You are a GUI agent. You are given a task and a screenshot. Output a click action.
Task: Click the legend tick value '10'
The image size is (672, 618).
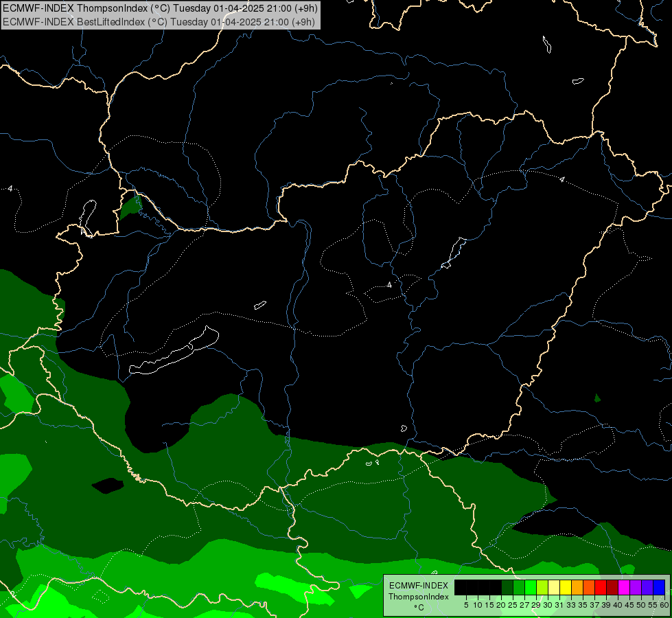click(x=478, y=605)
